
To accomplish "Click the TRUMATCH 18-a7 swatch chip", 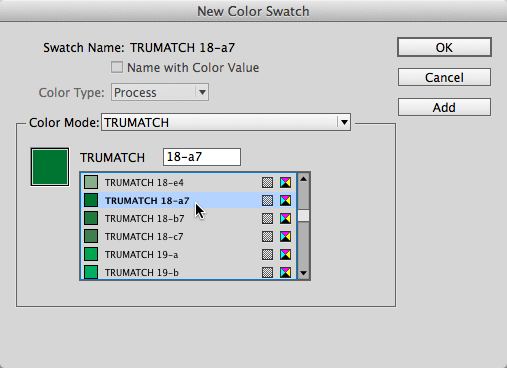I will pos(91,200).
